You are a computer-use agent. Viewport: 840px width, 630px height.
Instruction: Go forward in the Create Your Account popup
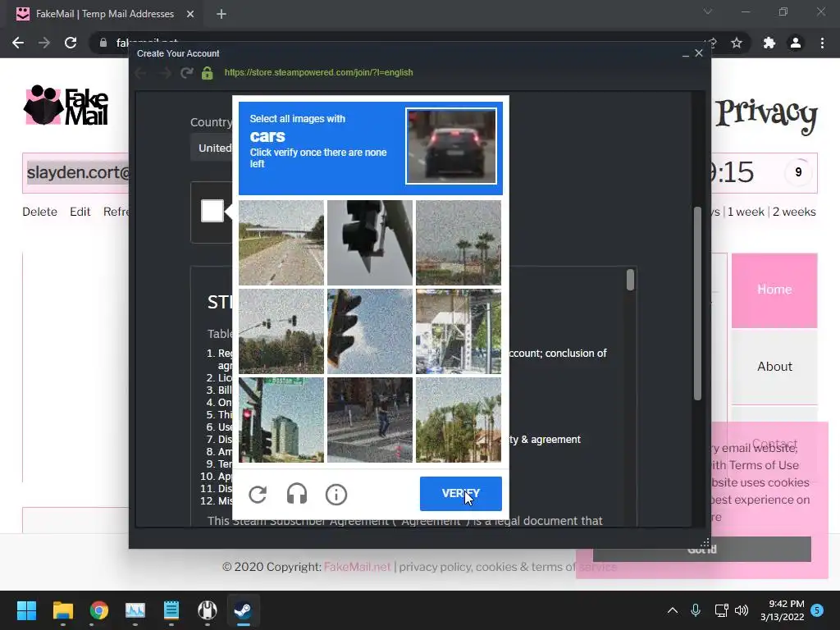pyautogui.click(x=164, y=73)
